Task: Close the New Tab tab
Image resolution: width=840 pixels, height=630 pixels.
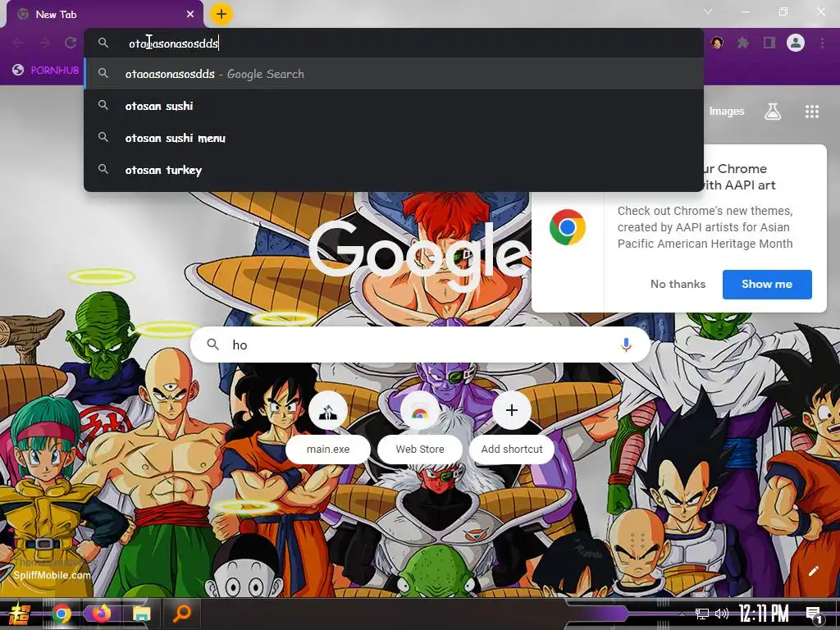Action: (x=190, y=15)
